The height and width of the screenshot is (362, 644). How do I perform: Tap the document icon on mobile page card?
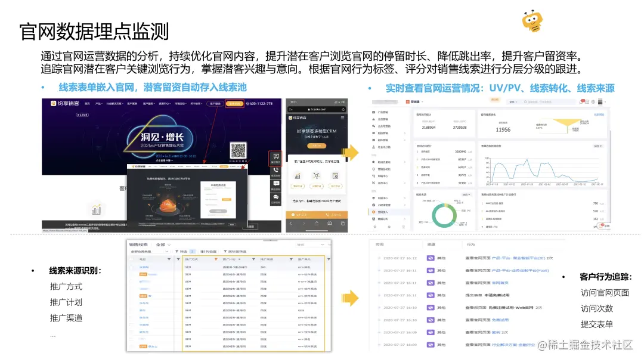click(336, 176)
